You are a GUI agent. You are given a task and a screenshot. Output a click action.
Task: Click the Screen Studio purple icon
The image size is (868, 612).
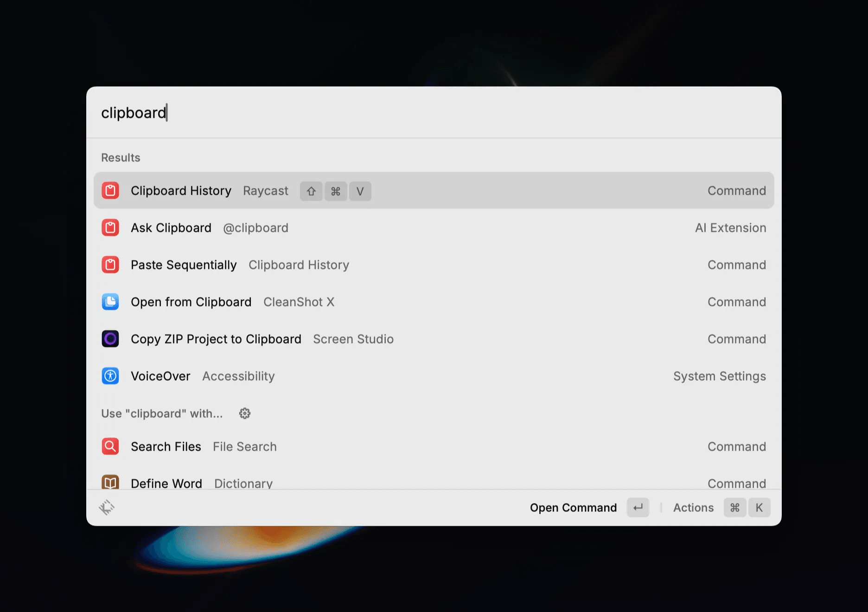click(110, 339)
